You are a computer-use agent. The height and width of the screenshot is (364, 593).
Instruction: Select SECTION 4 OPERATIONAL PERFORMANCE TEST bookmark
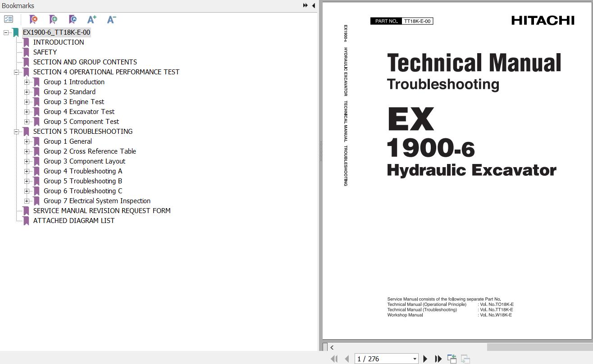pyautogui.click(x=106, y=72)
